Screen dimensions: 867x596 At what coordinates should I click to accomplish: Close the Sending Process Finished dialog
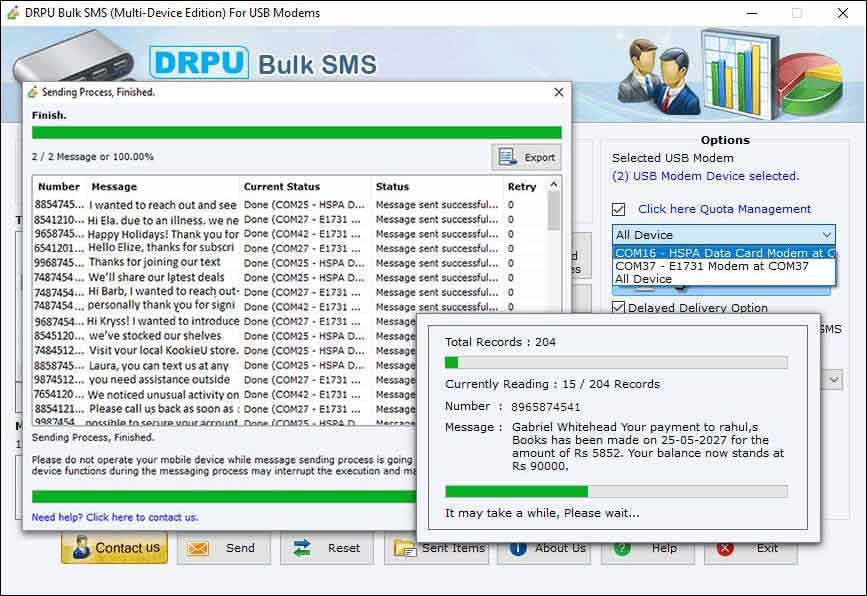coord(558,91)
